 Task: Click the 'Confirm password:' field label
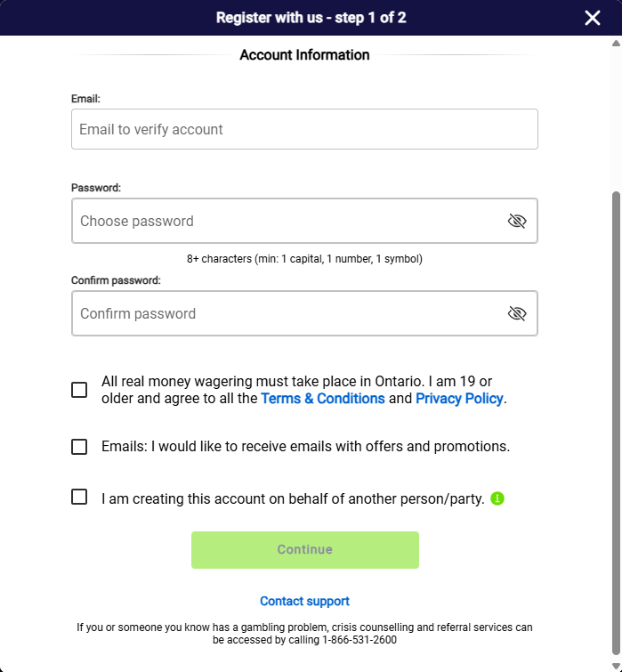pos(116,280)
